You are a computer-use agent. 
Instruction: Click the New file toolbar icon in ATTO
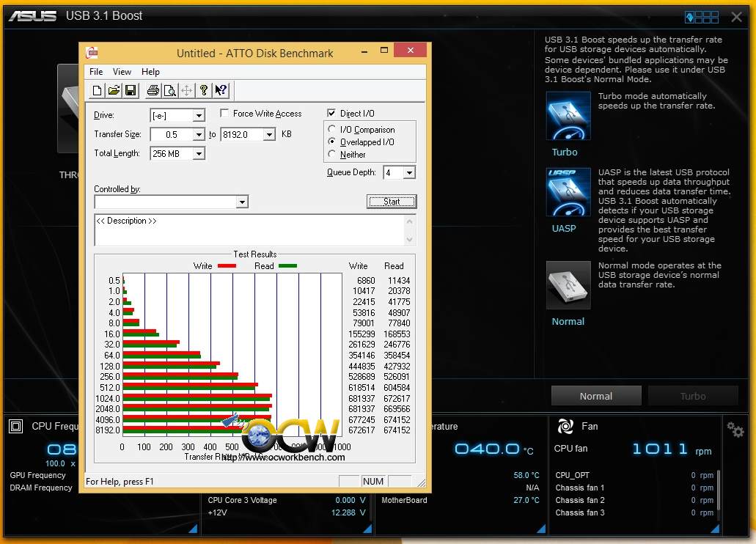click(x=97, y=90)
